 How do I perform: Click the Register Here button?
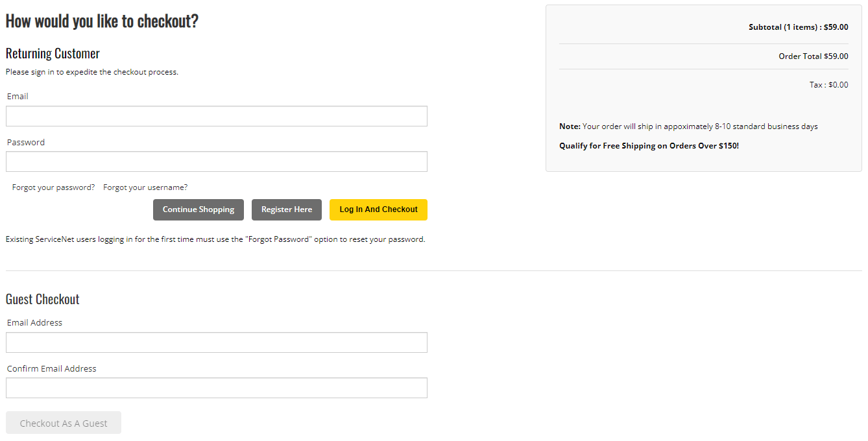tap(286, 209)
